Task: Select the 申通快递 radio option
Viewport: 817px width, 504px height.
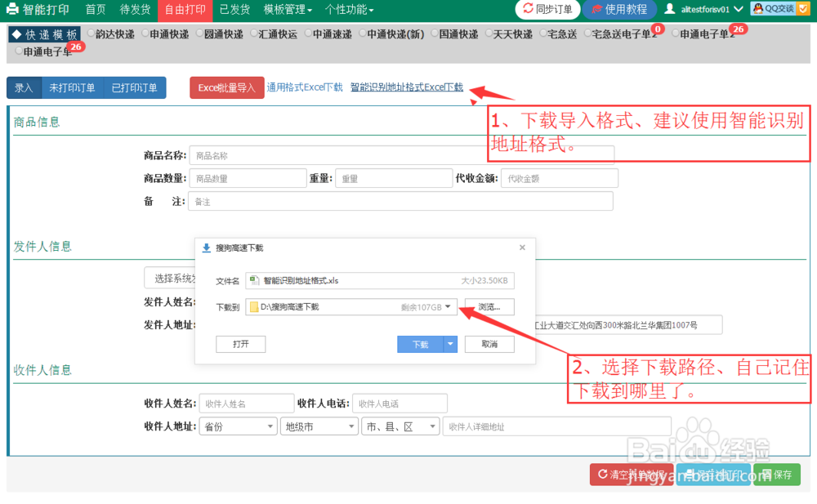Action: tap(145, 33)
